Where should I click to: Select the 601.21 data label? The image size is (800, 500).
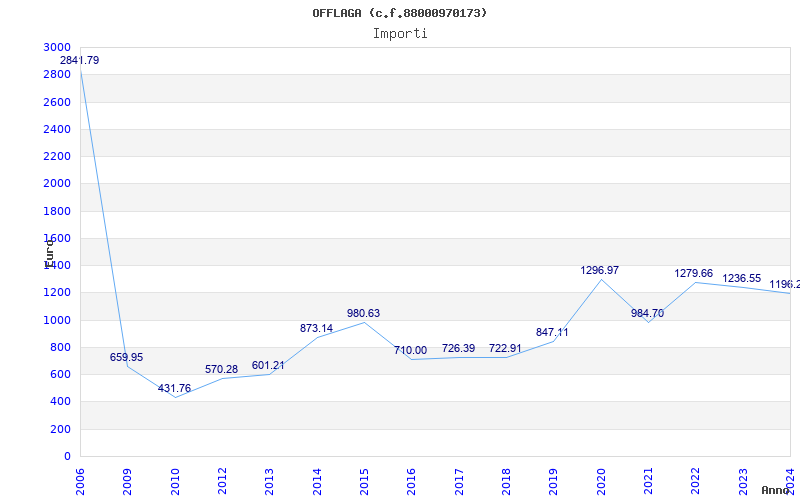(x=268, y=365)
